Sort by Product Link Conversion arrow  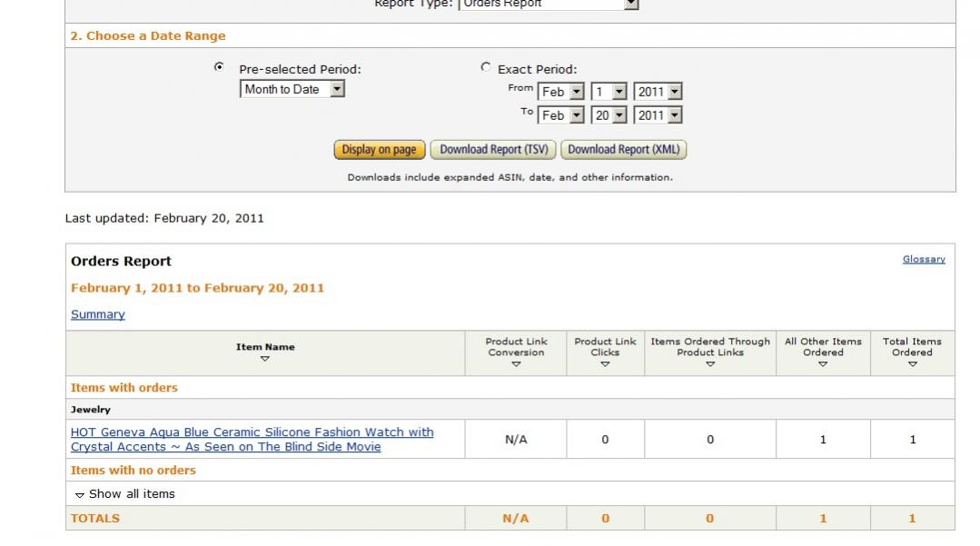516,364
